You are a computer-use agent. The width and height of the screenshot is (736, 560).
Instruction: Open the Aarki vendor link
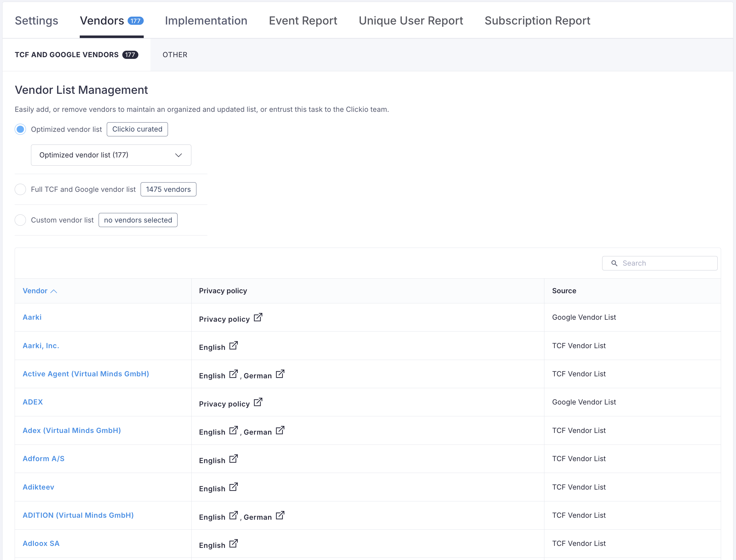click(x=32, y=317)
